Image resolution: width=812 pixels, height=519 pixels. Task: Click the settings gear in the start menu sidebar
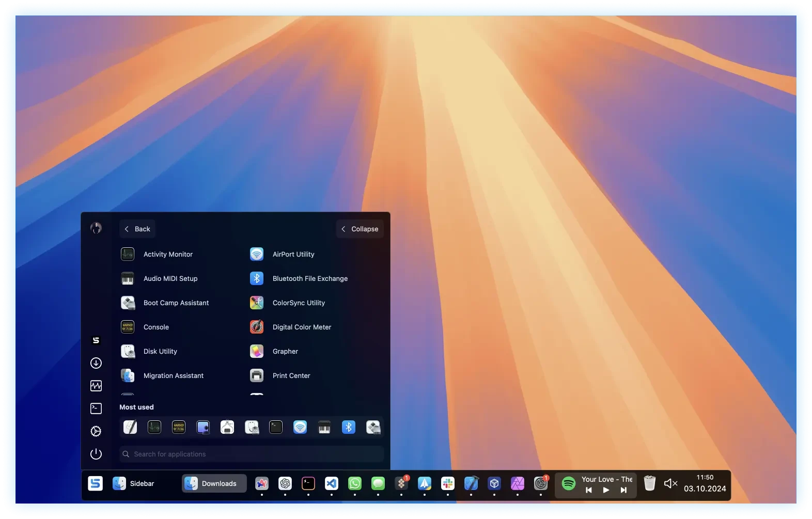coord(96,431)
